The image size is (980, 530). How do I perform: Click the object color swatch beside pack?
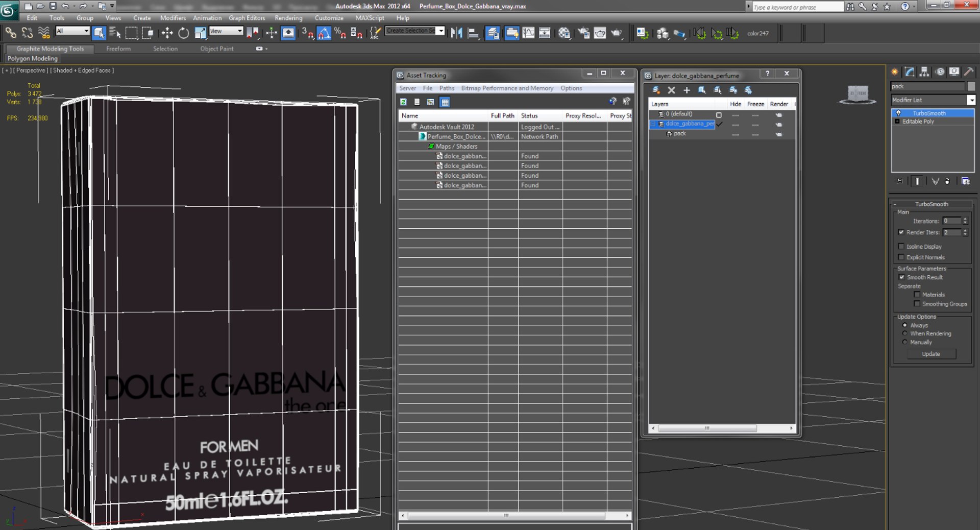pyautogui.click(x=971, y=86)
